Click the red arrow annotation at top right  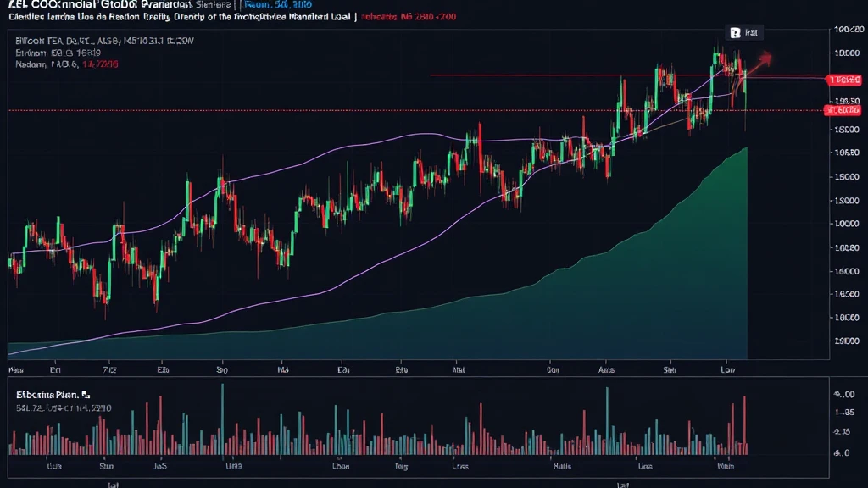tap(762, 59)
